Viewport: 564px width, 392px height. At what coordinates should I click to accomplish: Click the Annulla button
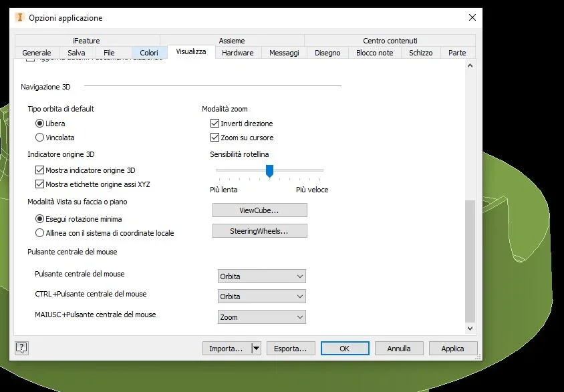click(x=399, y=349)
